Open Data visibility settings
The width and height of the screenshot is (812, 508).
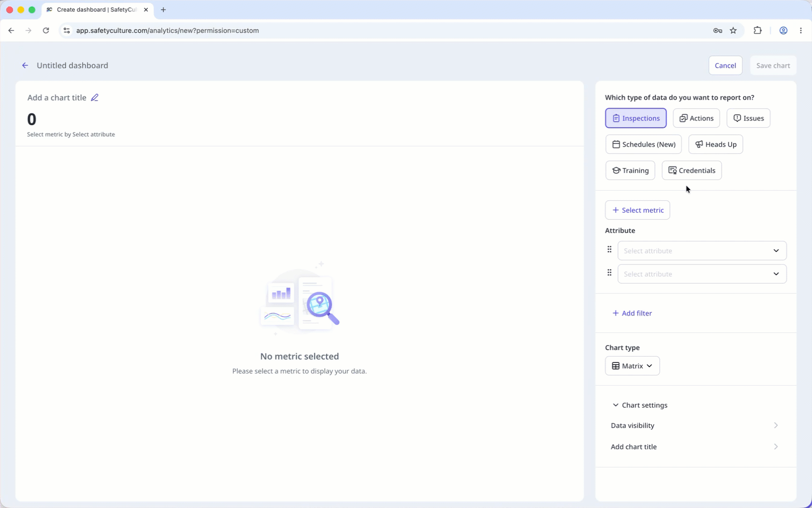pos(695,425)
